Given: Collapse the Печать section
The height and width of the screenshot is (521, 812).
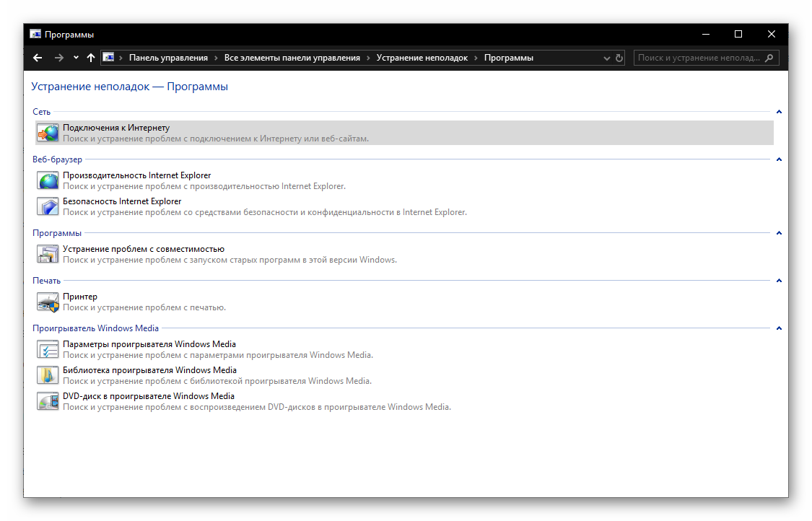Looking at the screenshot, I should (x=779, y=281).
